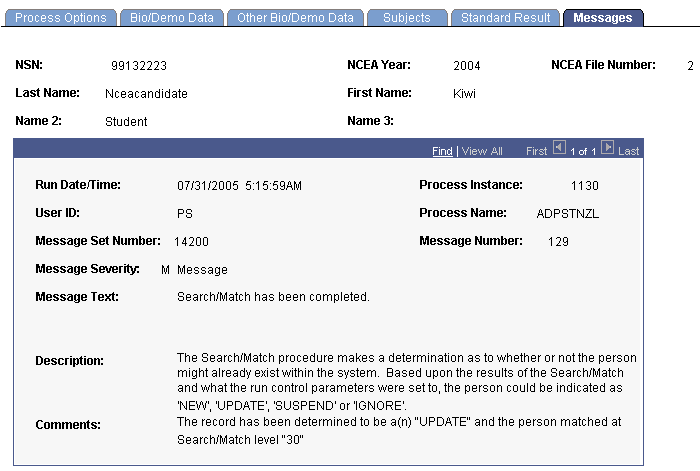Click the Process Instance value 1130
700x471 pixels.
click(585, 186)
